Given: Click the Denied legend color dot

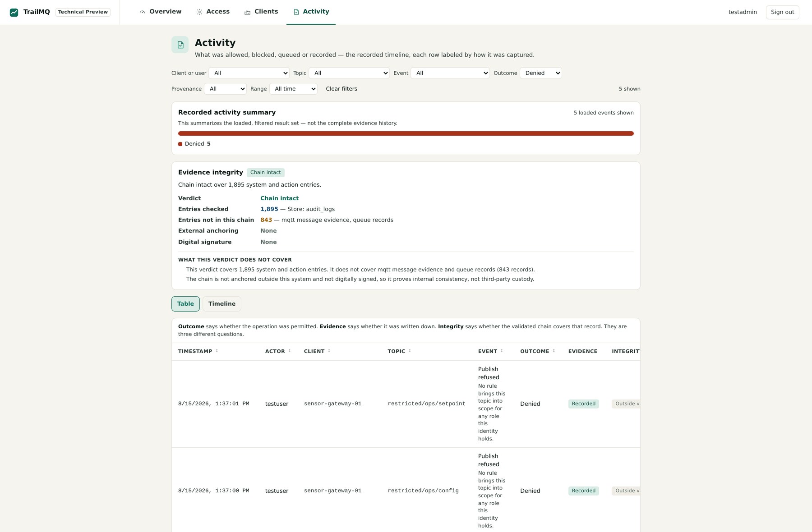Looking at the screenshot, I should point(180,144).
